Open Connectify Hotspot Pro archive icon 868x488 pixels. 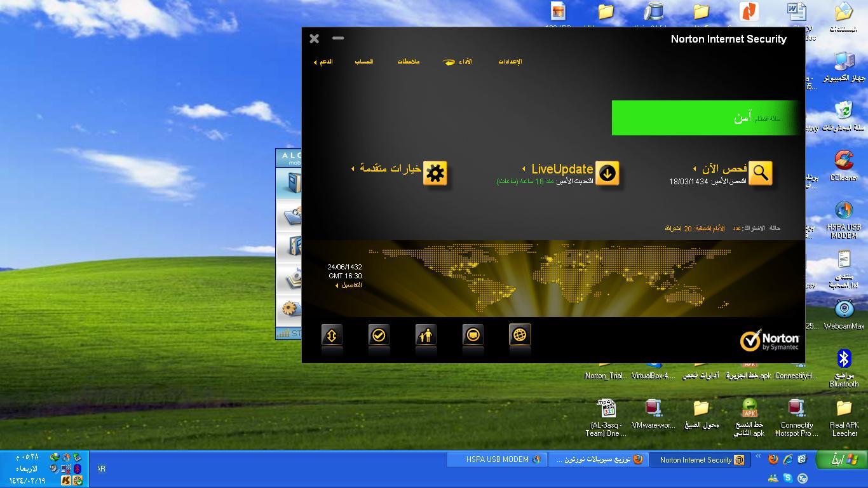797,418
